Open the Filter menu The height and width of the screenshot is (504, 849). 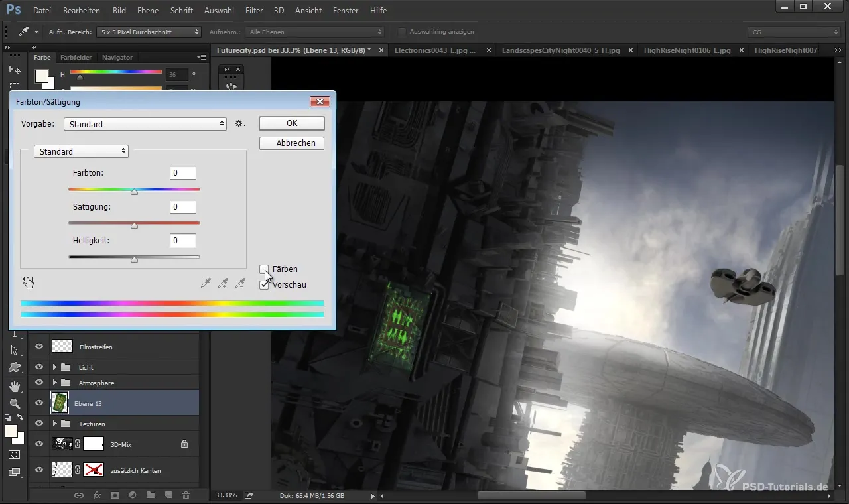(253, 11)
